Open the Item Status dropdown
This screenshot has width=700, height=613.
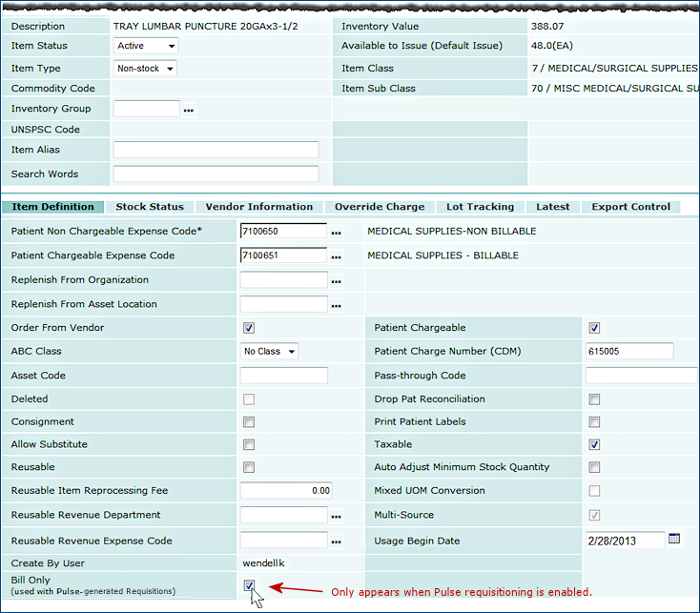point(146,46)
